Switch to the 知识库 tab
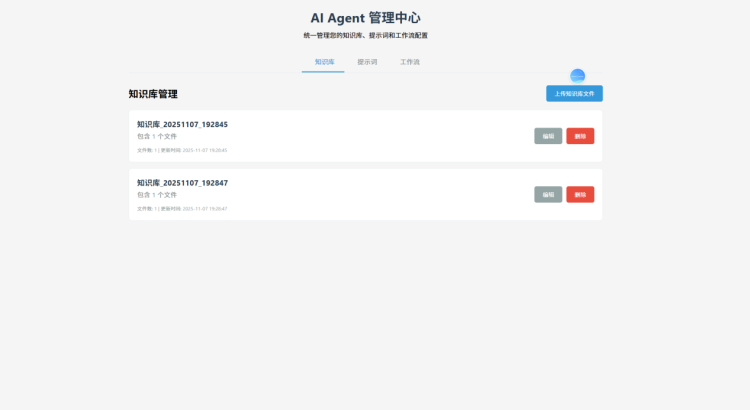 pos(324,62)
